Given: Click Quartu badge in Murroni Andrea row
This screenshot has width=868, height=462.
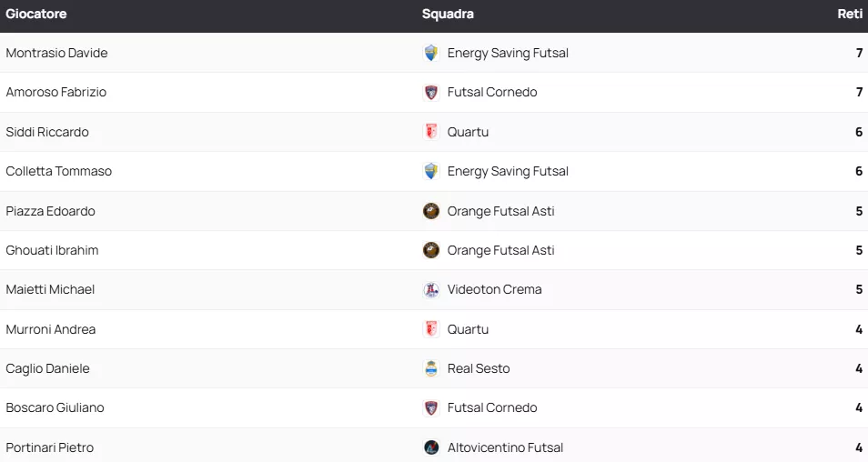Looking at the screenshot, I should pyautogui.click(x=431, y=329).
